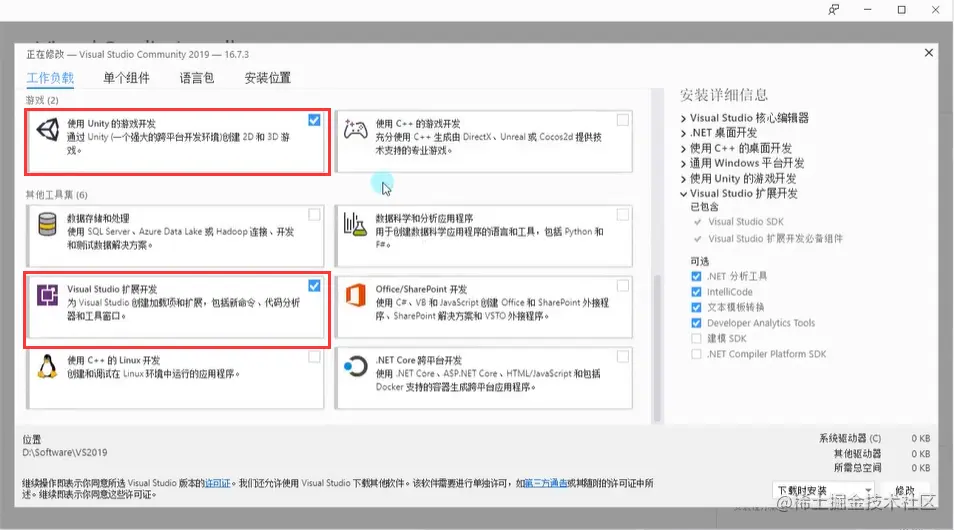Open the 下载时安装 install mode dropdown

click(823, 490)
